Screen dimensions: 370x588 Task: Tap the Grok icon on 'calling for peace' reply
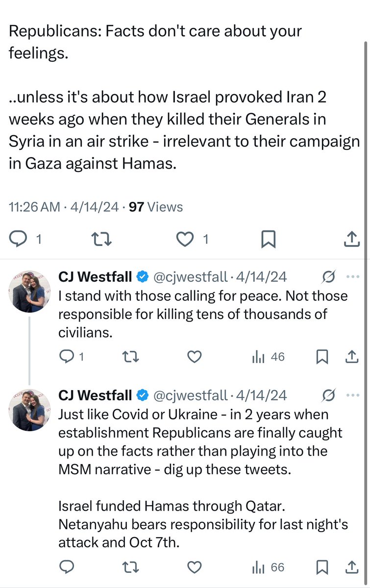click(x=329, y=277)
